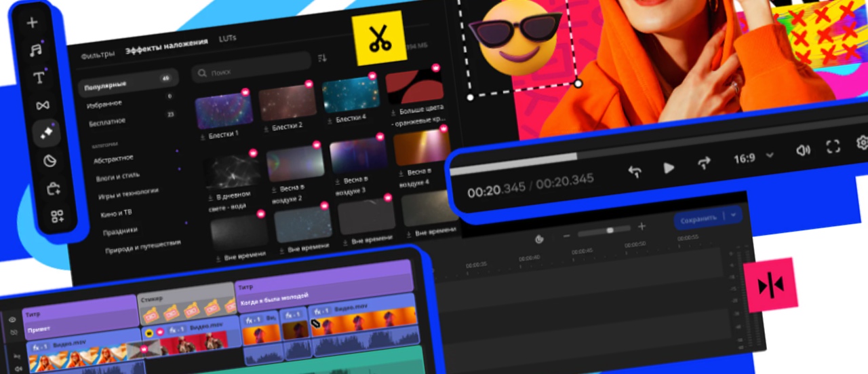
Task: Open the music note audio section
Action: click(35, 50)
